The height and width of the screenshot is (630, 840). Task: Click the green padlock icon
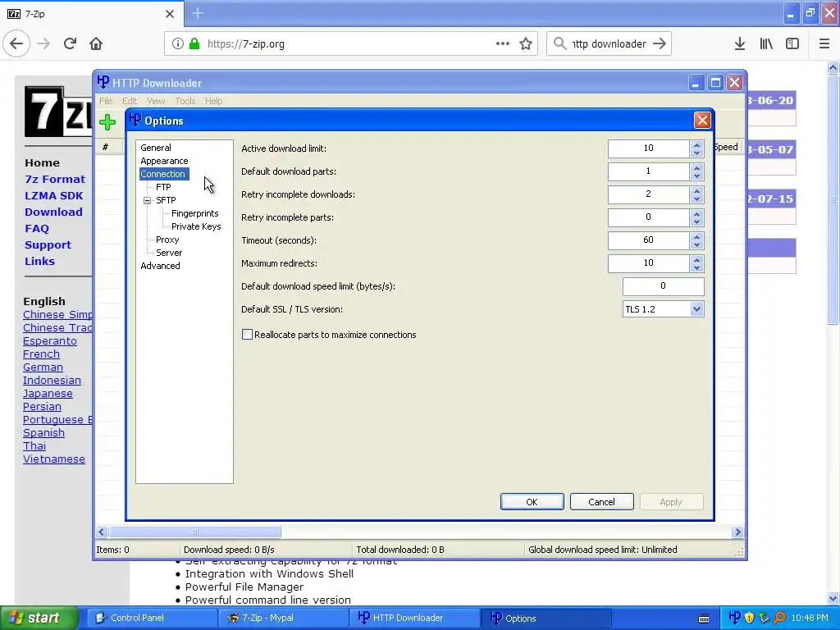coord(195,44)
